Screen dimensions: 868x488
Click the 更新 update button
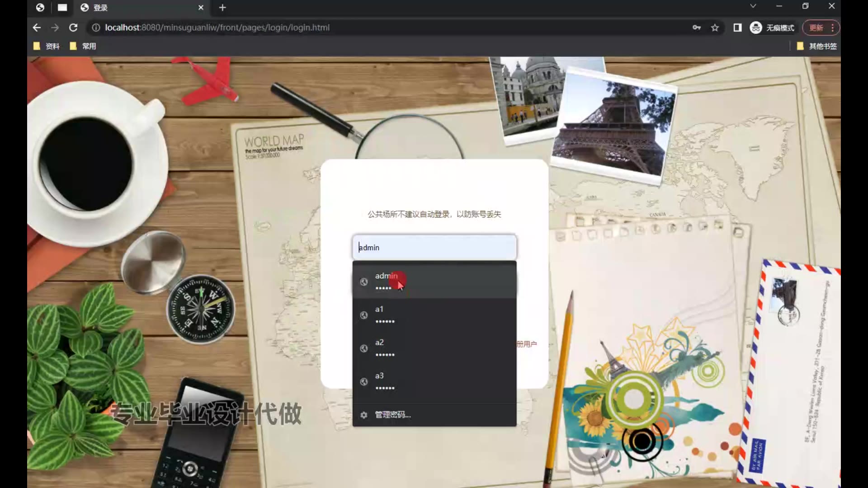pos(816,28)
